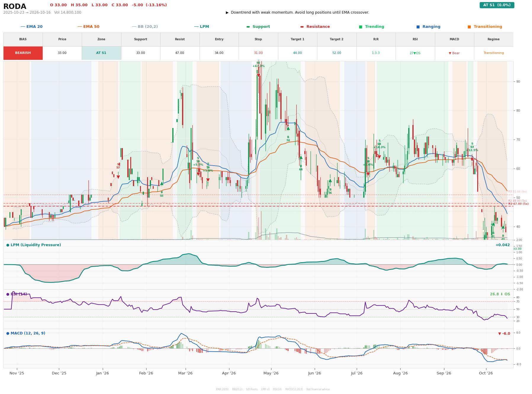Click the Target 2 value 52.00

pos(337,53)
